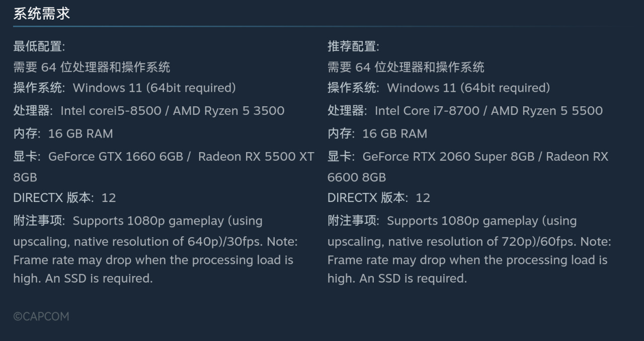This screenshot has width=644, height=341.
Task: Click the Intel corei5-8500 processor text
Action: click(111, 111)
